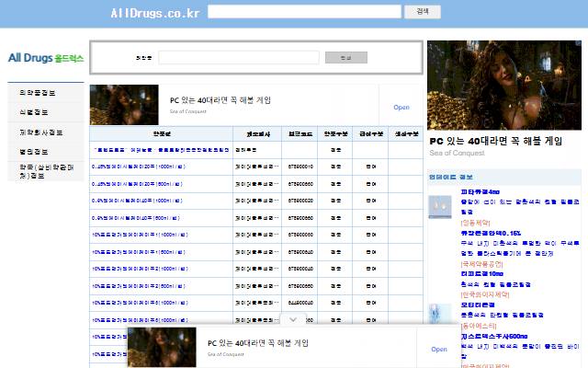Click the 급여구분 column header
This screenshot has height=368, width=588.
point(370,134)
